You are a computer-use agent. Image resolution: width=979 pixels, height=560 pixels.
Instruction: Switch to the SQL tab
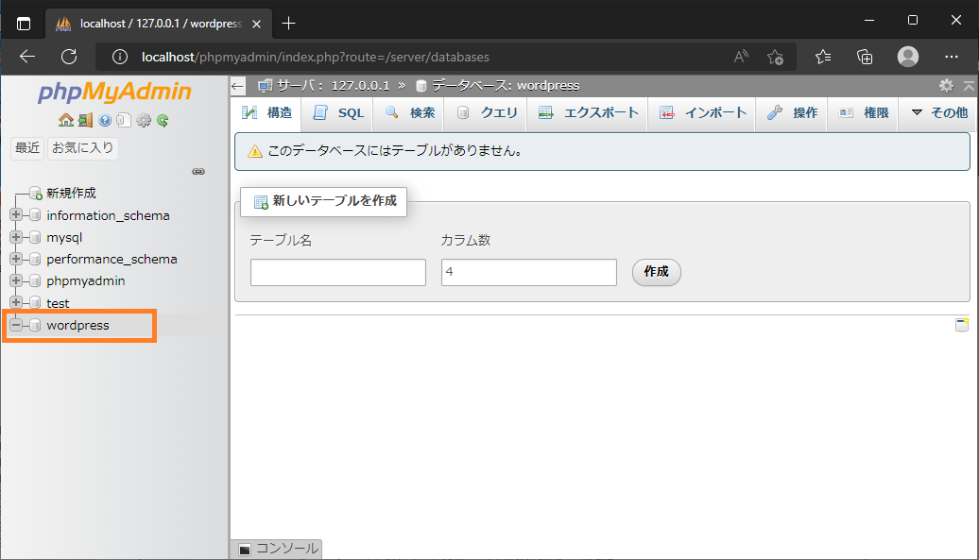point(337,113)
